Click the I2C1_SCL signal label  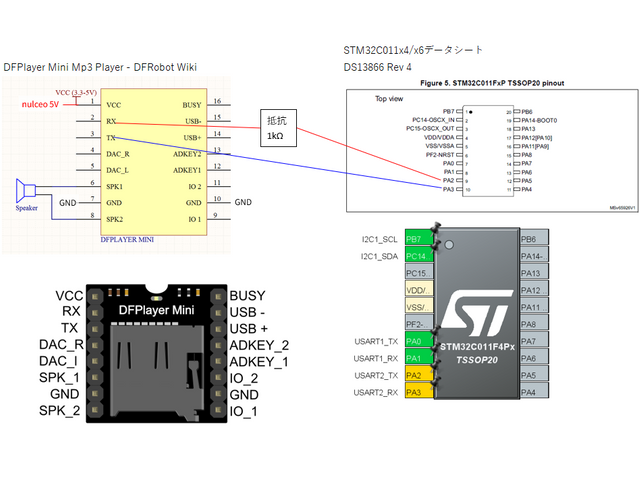(379, 239)
